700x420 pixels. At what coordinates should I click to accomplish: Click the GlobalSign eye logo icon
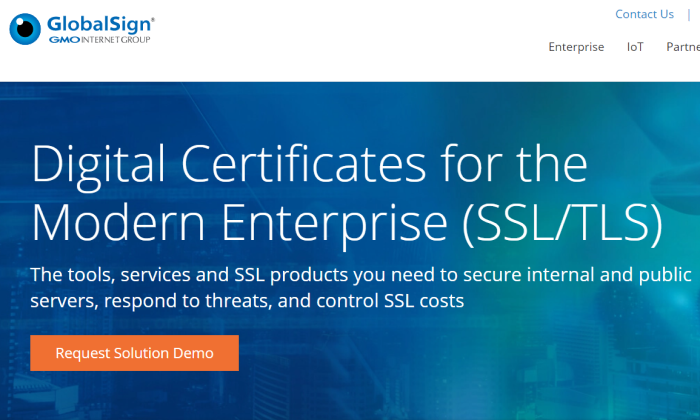(x=25, y=29)
